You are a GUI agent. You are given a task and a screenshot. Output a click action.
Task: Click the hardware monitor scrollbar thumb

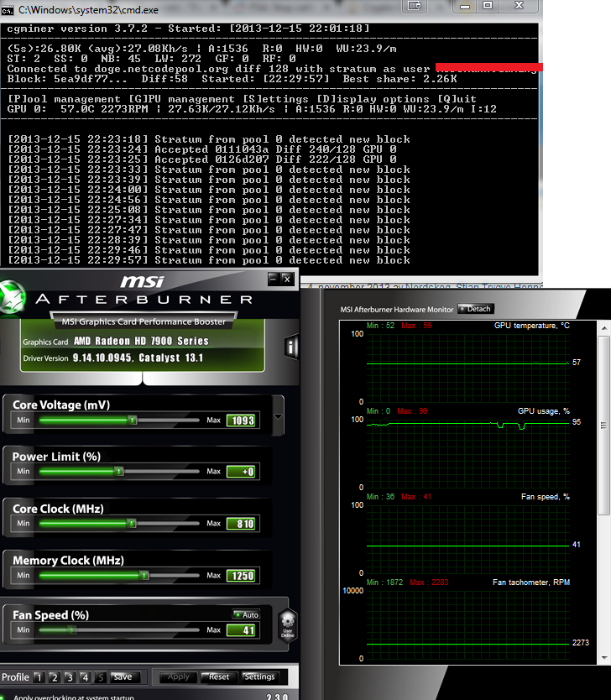coord(603,426)
